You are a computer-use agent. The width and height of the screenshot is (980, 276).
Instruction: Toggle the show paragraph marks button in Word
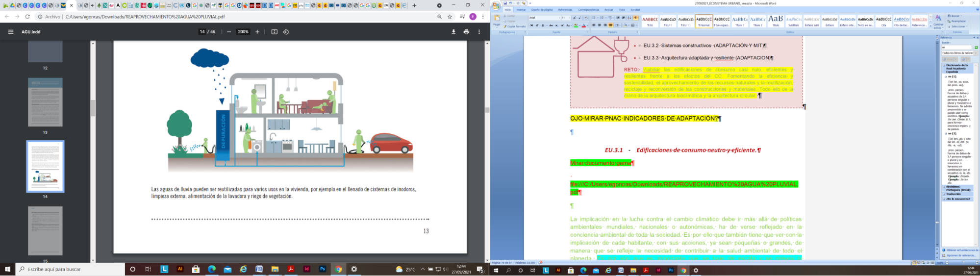(x=636, y=18)
